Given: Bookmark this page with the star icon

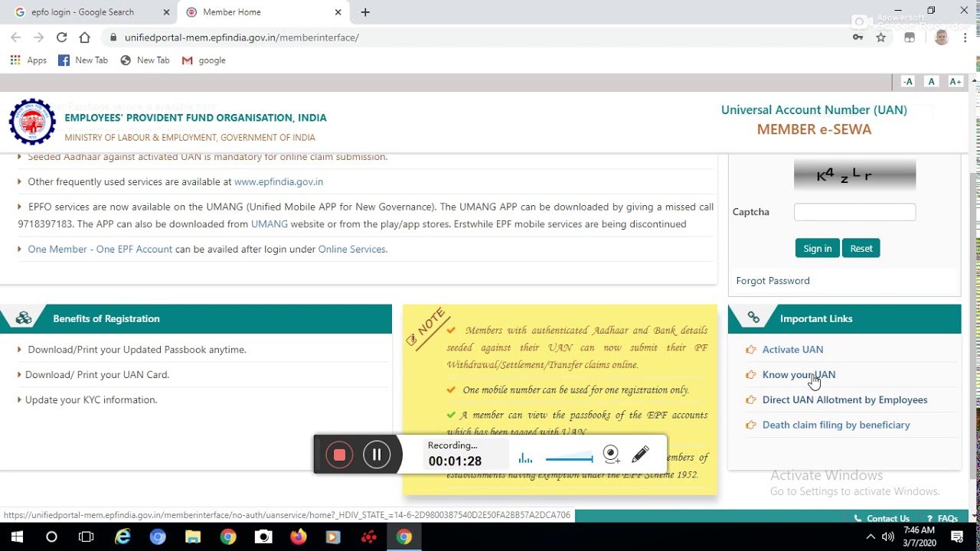Looking at the screenshot, I should coord(881,37).
